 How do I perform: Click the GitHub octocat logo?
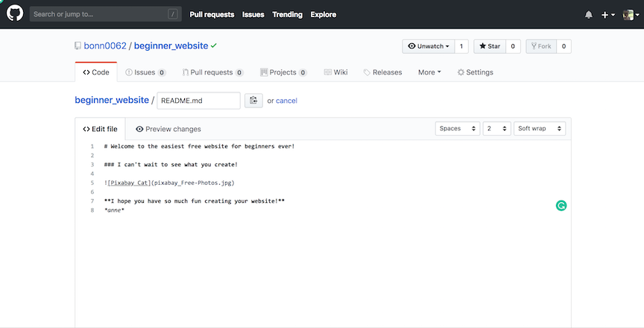15,14
